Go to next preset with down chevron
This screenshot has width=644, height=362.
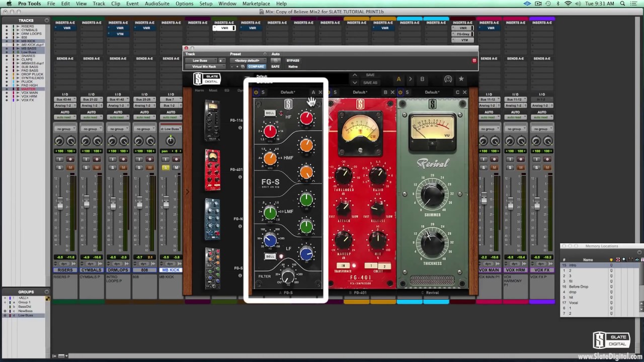[355, 82]
